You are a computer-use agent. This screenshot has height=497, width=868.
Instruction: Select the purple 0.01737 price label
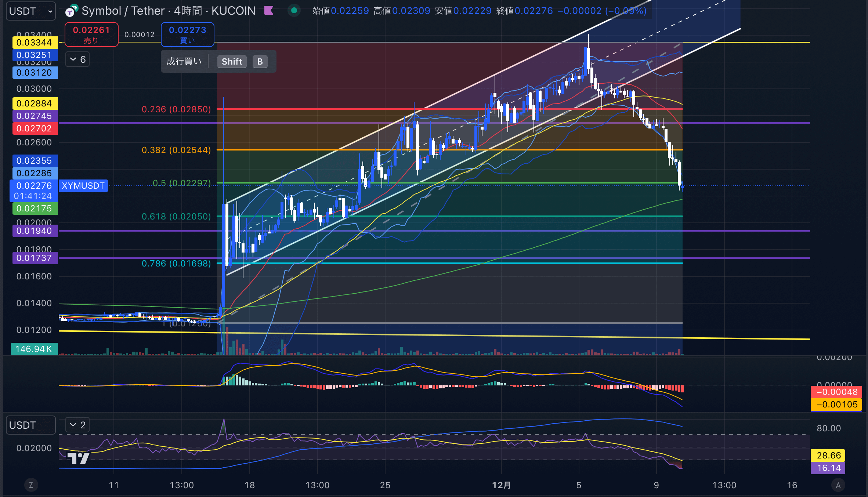(35, 258)
